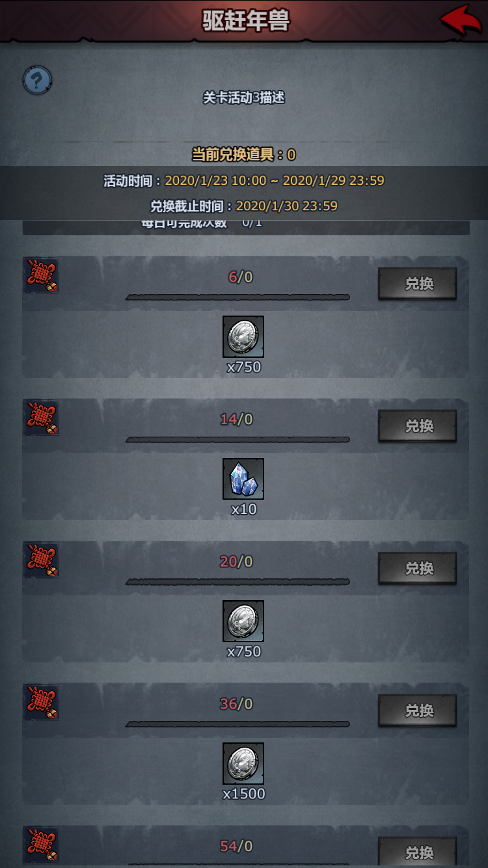Tap the red knot token beside 54/0
Image resolution: width=488 pixels, height=868 pixels.
42,845
